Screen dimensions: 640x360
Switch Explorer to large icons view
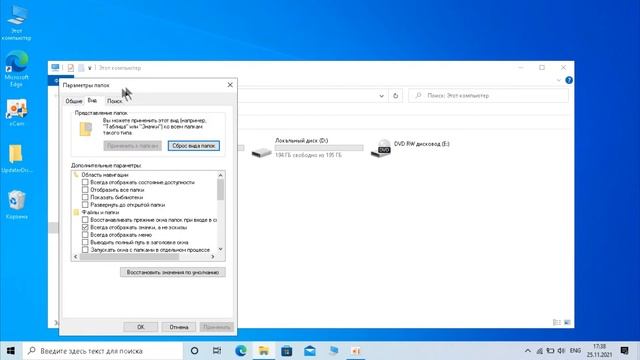click(x=567, y=322)
